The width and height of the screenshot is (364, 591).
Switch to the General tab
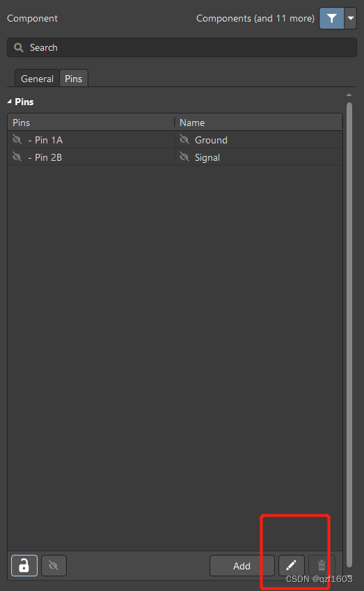[37, 79]
